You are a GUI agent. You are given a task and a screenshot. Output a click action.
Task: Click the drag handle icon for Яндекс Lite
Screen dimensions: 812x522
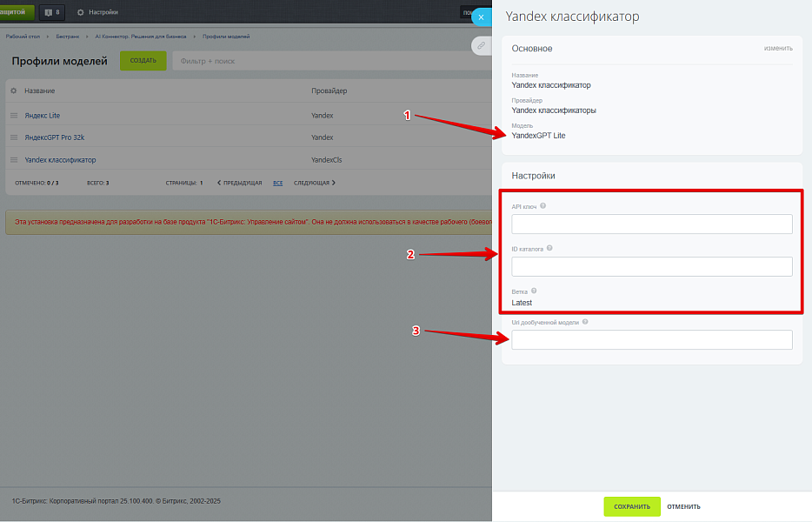click(14, 116)
